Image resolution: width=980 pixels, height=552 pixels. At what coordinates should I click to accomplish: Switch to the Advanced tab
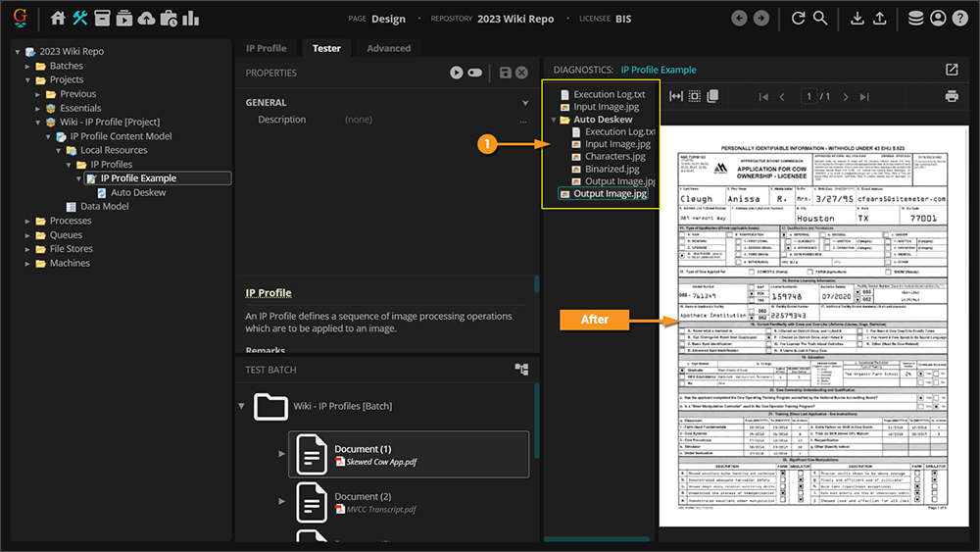coord(388,48)
